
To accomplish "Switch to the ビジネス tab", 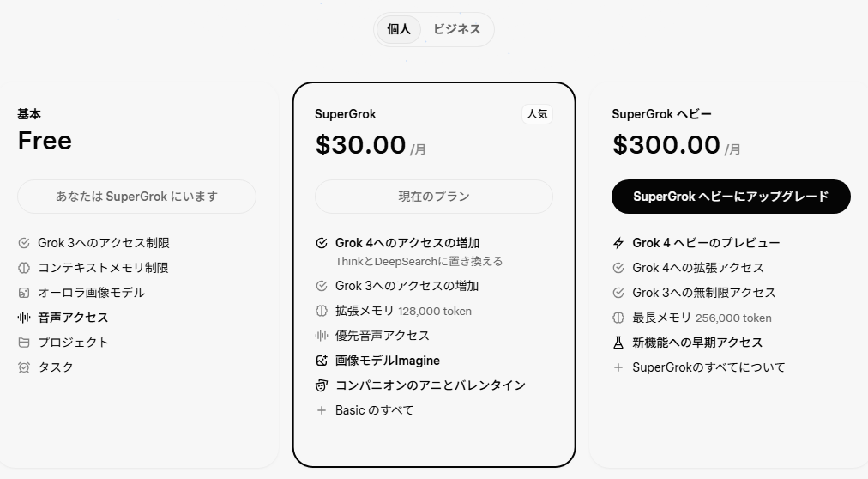I will (x=456, y=29).
